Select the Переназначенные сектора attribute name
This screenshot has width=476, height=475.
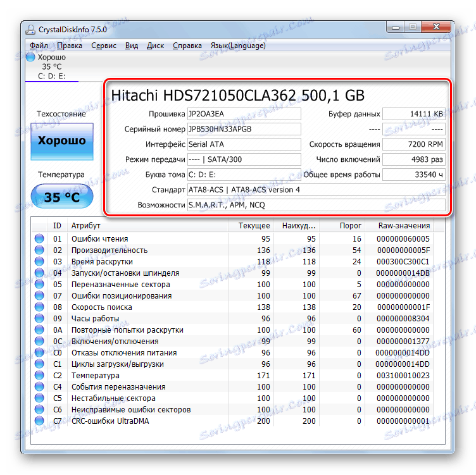(120, 285)
